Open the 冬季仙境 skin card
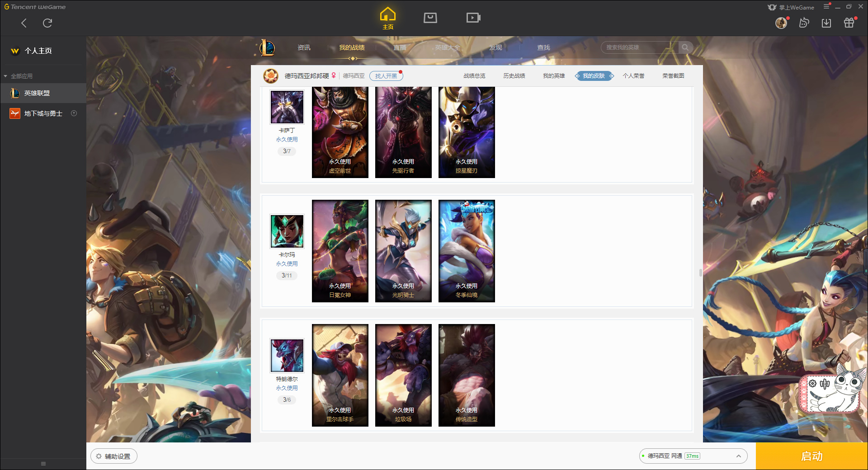This screenshot has height=470, width=868. click(467, 251)
